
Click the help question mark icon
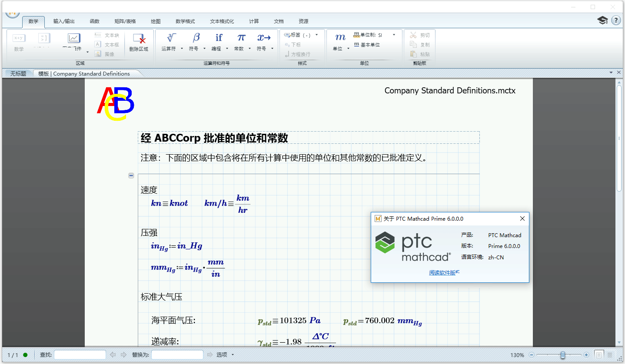(x=616, y=20)
